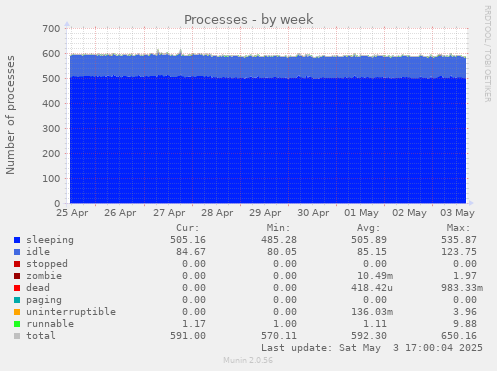
Task: Click idle maximum value 123.75
Action: tap(459, 252)
